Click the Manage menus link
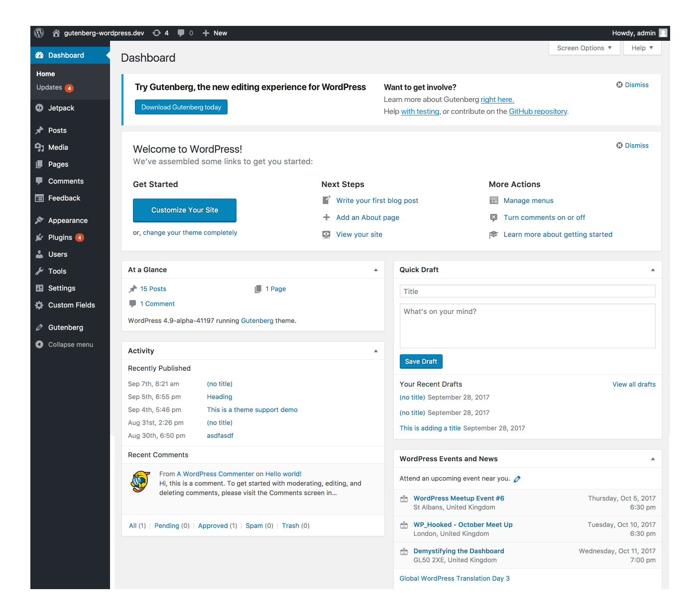 pos(528,201)
